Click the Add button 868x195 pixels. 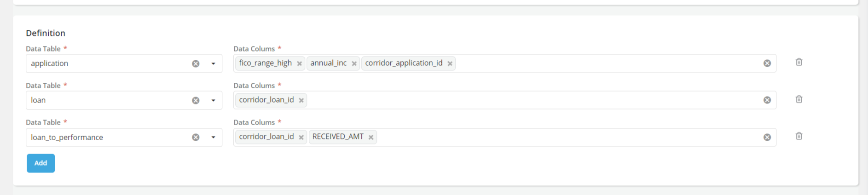(41, 163)
